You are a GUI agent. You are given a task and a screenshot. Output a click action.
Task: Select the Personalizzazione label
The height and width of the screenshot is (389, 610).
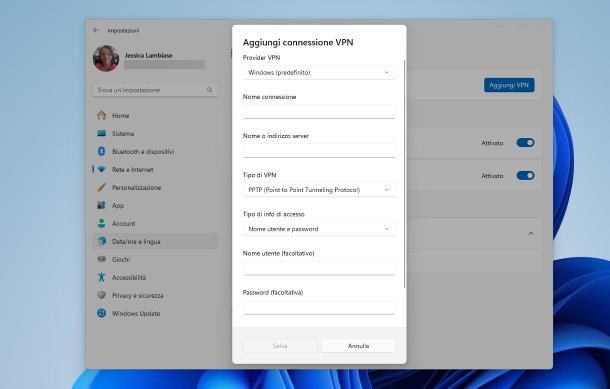[136, 187]
